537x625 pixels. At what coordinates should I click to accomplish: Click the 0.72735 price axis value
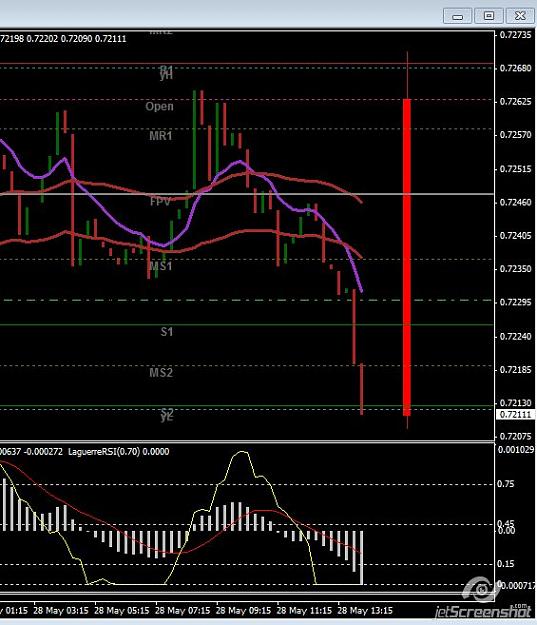coord(515,35)
